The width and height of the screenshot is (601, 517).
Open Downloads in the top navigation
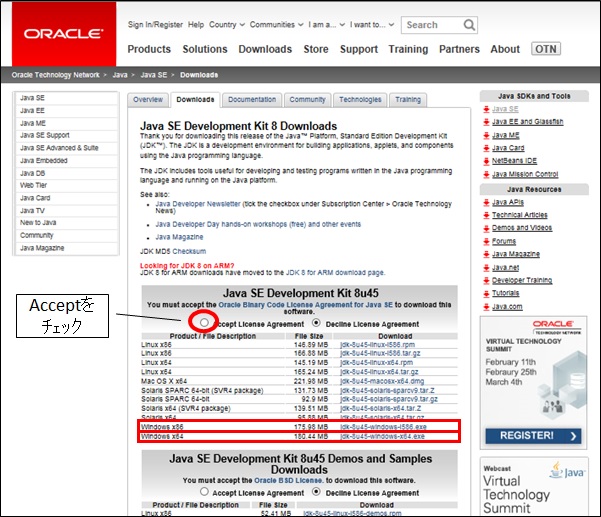click(265, 49)
